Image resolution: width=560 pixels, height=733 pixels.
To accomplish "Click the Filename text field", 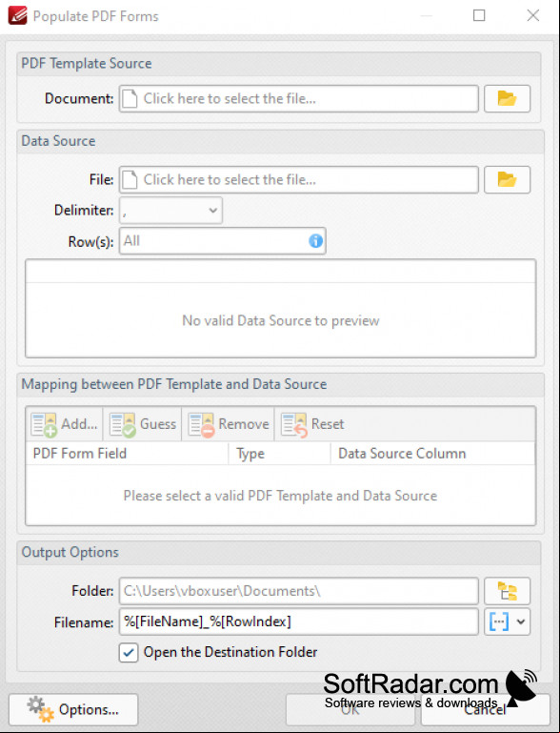I will click(299, 621).
